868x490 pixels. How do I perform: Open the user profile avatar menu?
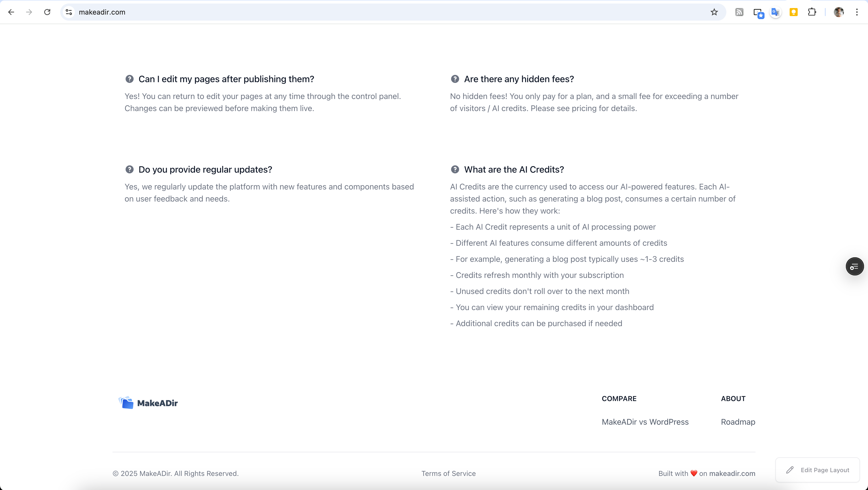point(838,12)
